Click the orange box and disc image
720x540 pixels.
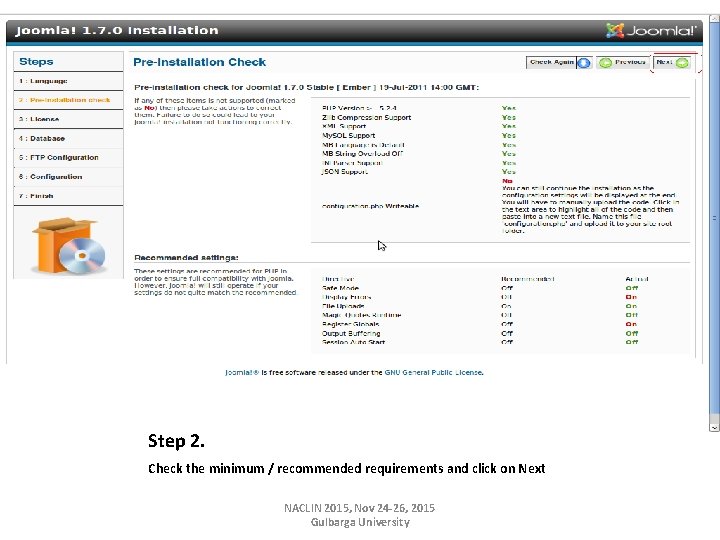[69, 246]
